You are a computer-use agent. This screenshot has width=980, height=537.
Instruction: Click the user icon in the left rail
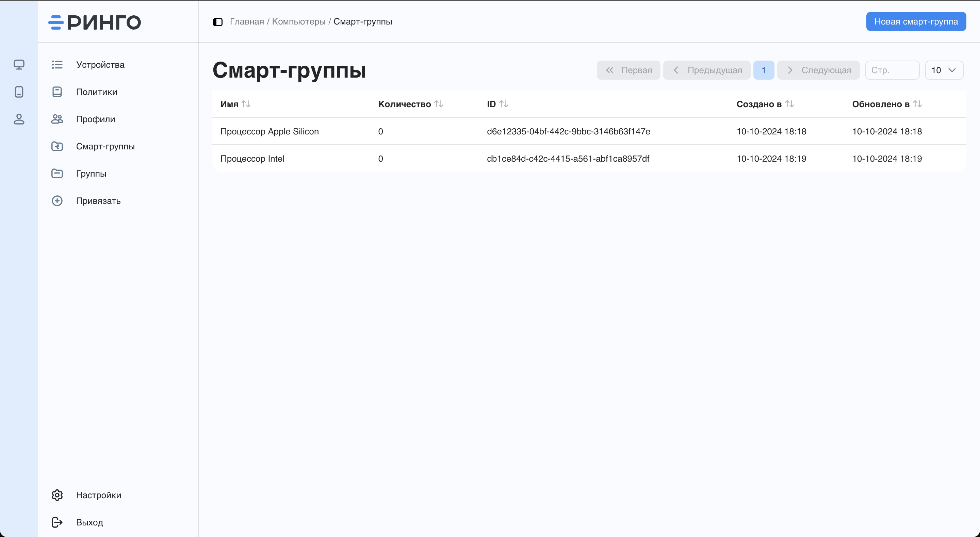click(19, 119)
